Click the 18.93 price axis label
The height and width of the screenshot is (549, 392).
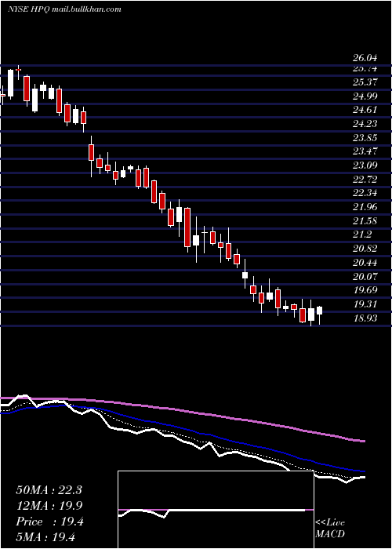pyautogui.click(x=365, y=318)
